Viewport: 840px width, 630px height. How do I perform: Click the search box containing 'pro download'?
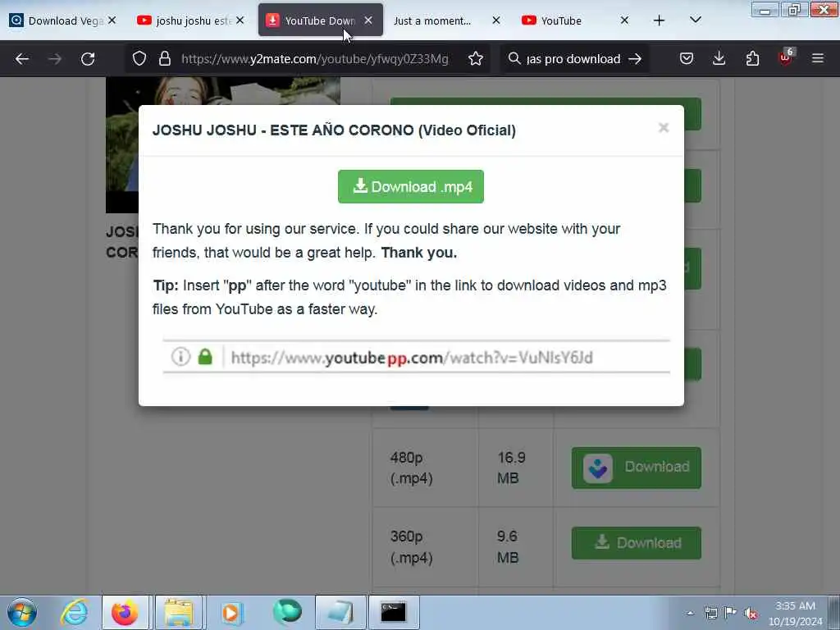pos(573,58)
